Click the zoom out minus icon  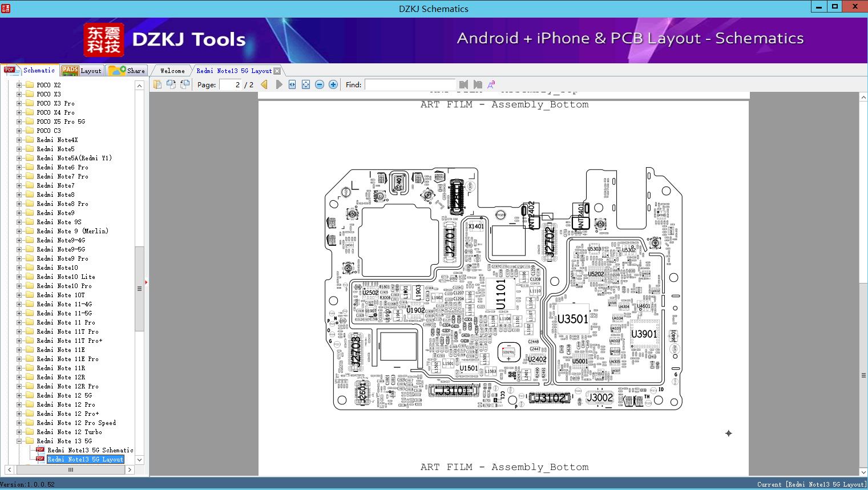tap(320, 84)
